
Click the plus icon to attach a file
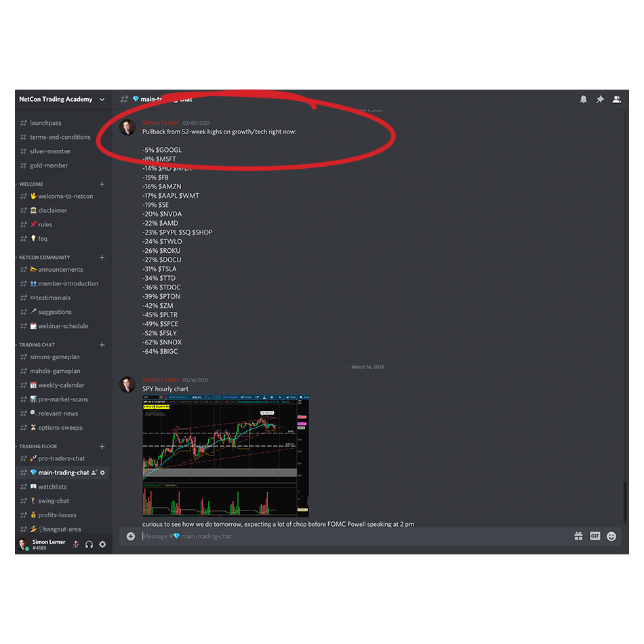coord(130,536)
